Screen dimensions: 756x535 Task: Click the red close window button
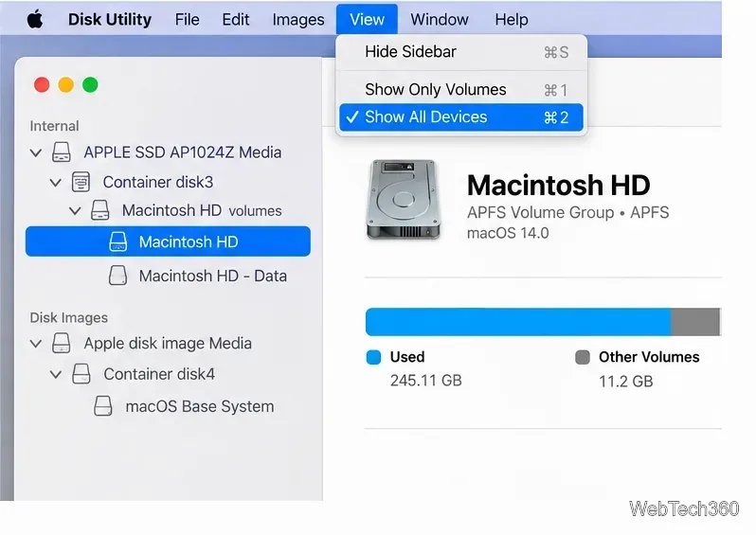[x=42, y=85]
